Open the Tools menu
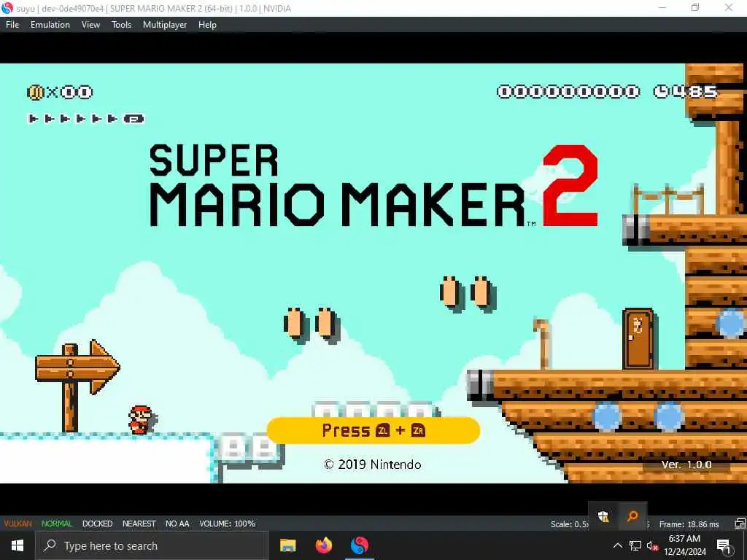 point(122,25)
